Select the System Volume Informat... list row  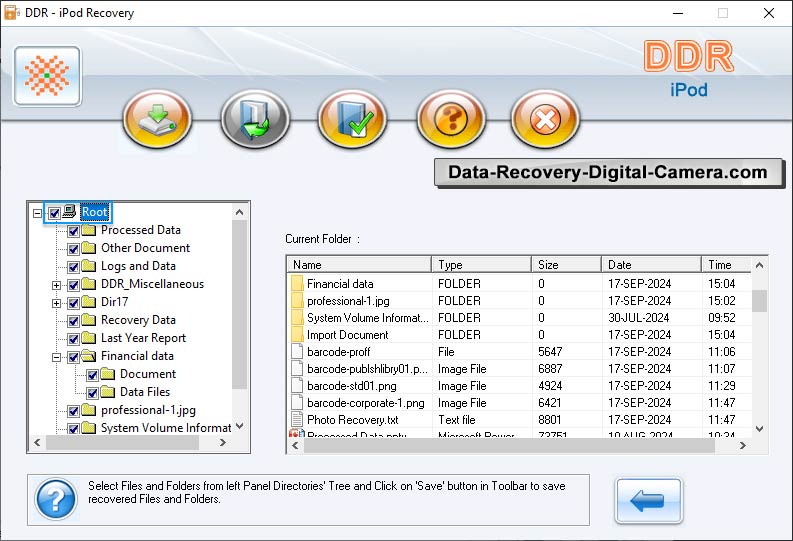point(521,318)
